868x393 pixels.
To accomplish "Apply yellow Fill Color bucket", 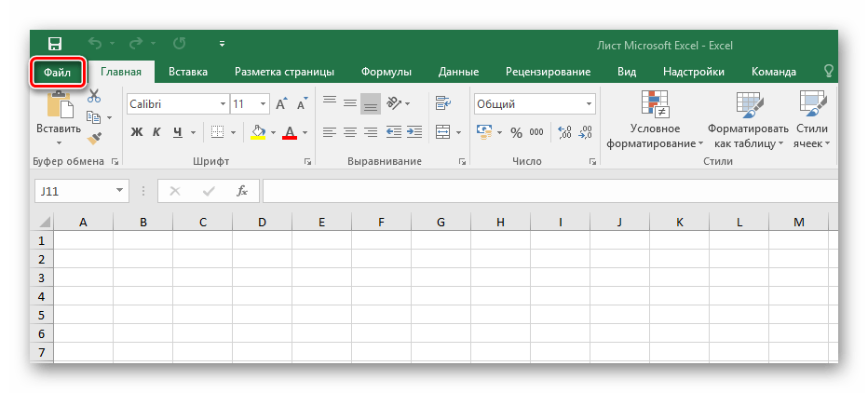I will pyautogui.click(x=258, y=132).
